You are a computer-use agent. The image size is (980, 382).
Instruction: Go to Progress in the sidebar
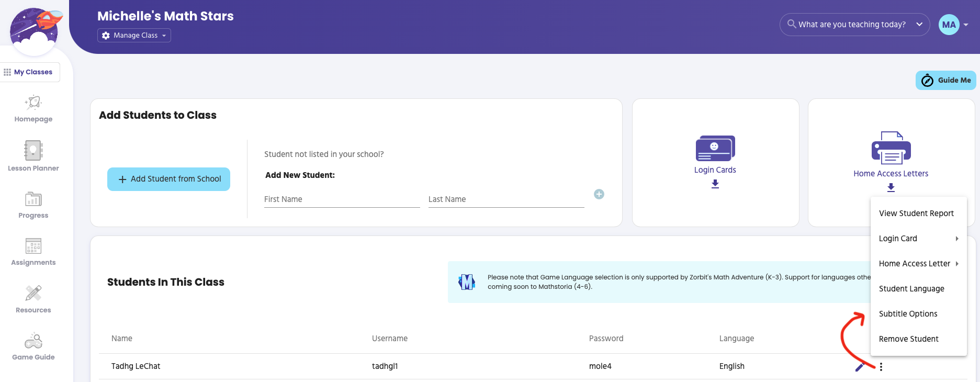[33, 199]
